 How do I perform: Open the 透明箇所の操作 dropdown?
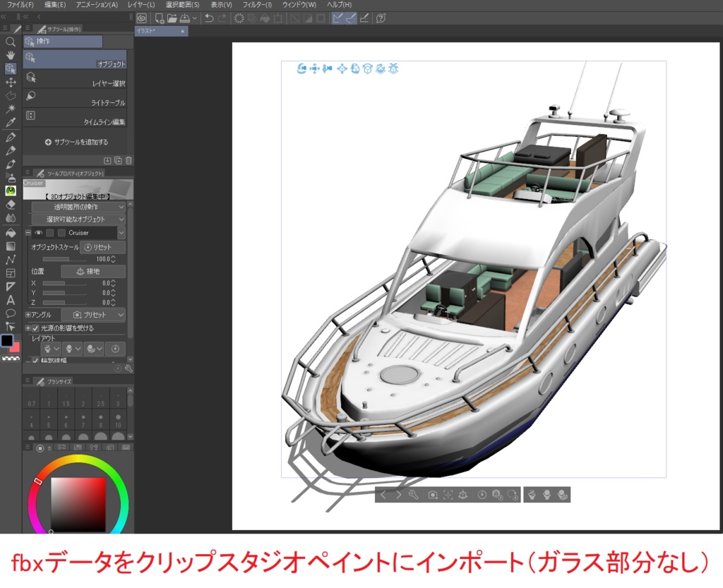pos(78,205)
